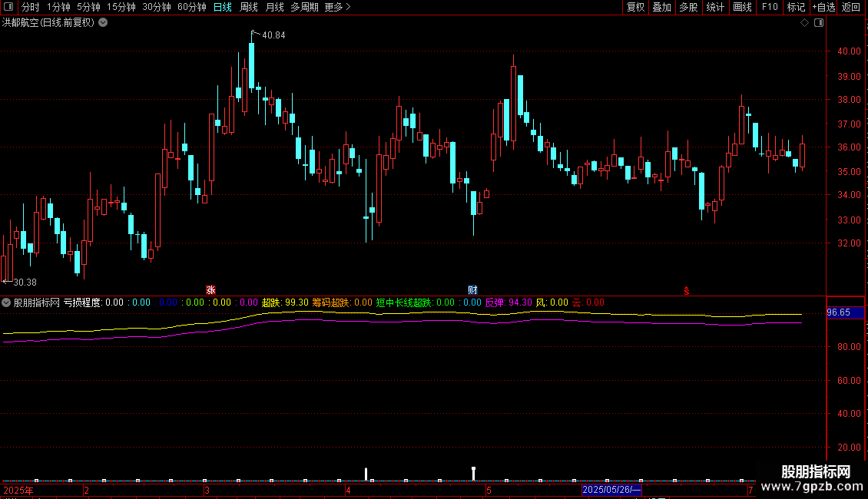Image resolution: width=868 pixels, height=499 pixels.
Task: Switch to 月线 monthly chart
Action: coord(274,7)
